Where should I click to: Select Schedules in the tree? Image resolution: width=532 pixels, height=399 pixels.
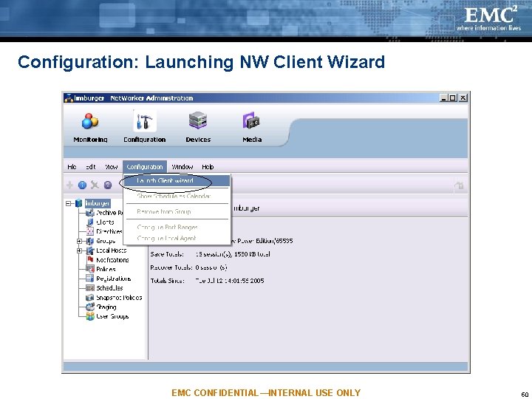pos(109,288)
